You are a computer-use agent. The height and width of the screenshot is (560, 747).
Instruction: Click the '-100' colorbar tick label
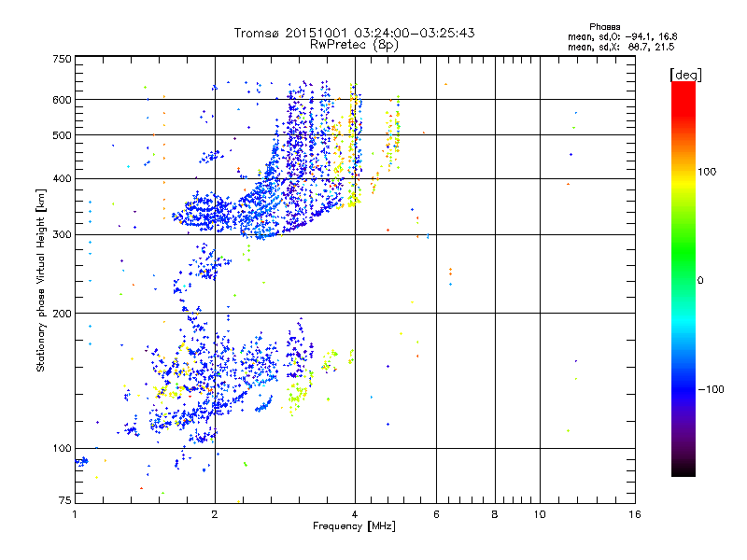pyautogui.click(x=711, y=389)
